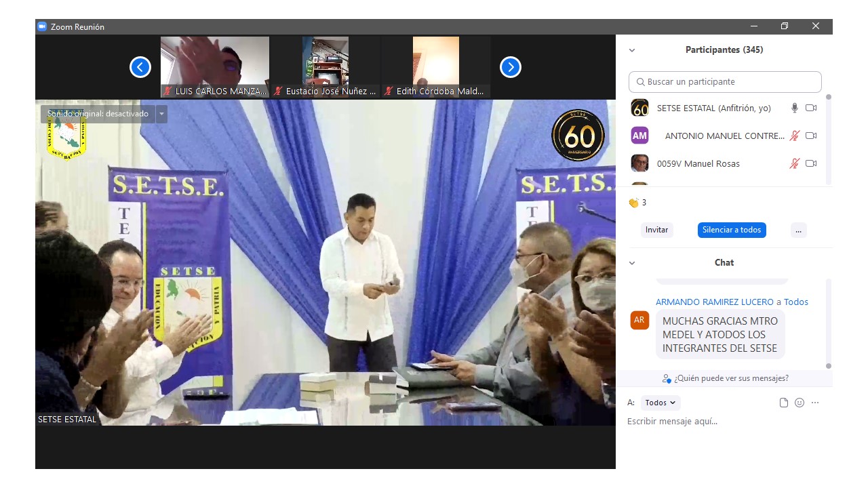
Task: Open LUIS CARLOS MANZA video thumbnail
Action: [215, 67]
